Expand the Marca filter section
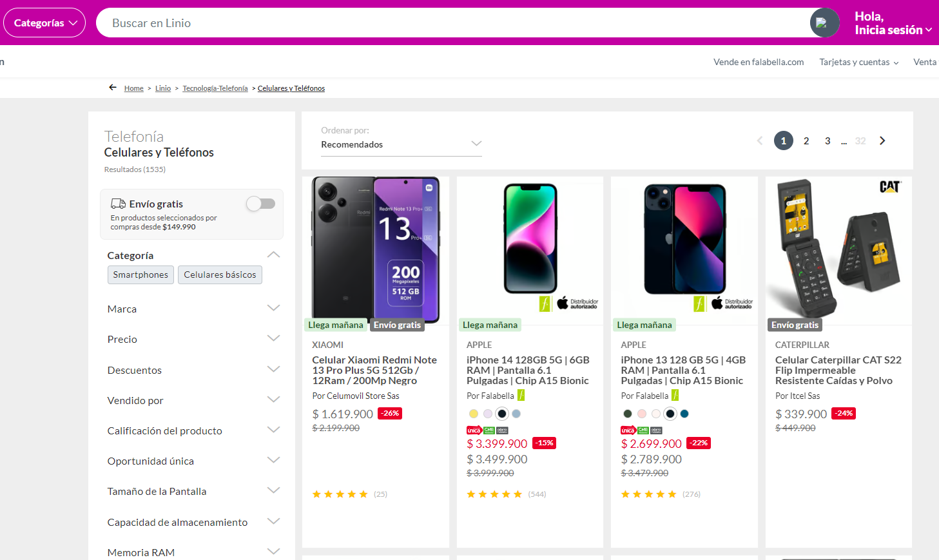The height and width of the screenshot is (560, 939). [193, 309]
